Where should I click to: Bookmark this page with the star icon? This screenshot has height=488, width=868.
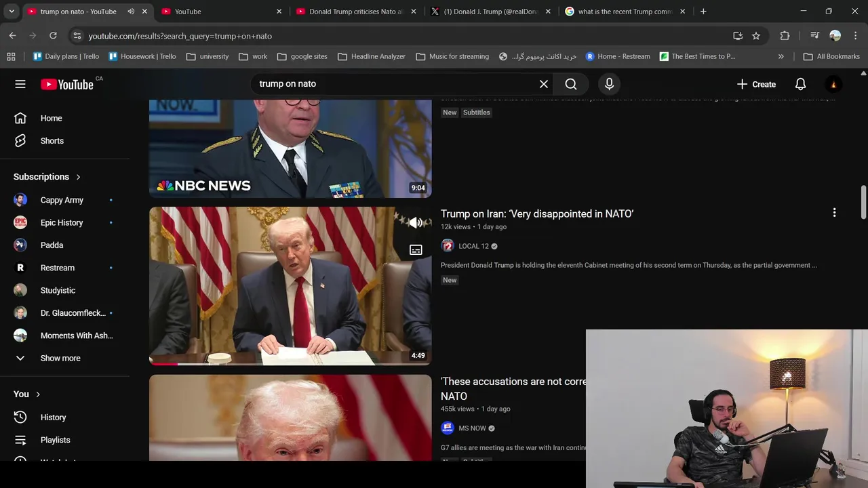coord(756,35)
